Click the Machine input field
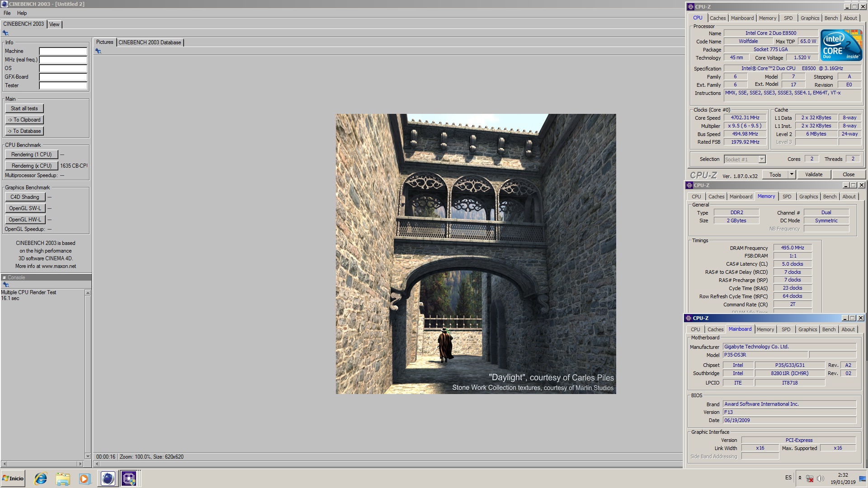 [63, 51]
